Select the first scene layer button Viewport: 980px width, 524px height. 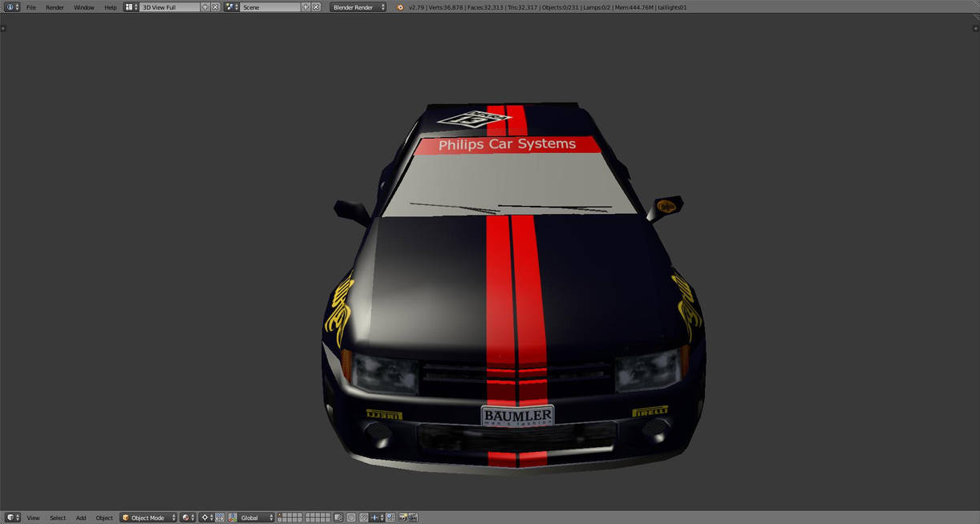click(x=281, y=515)
